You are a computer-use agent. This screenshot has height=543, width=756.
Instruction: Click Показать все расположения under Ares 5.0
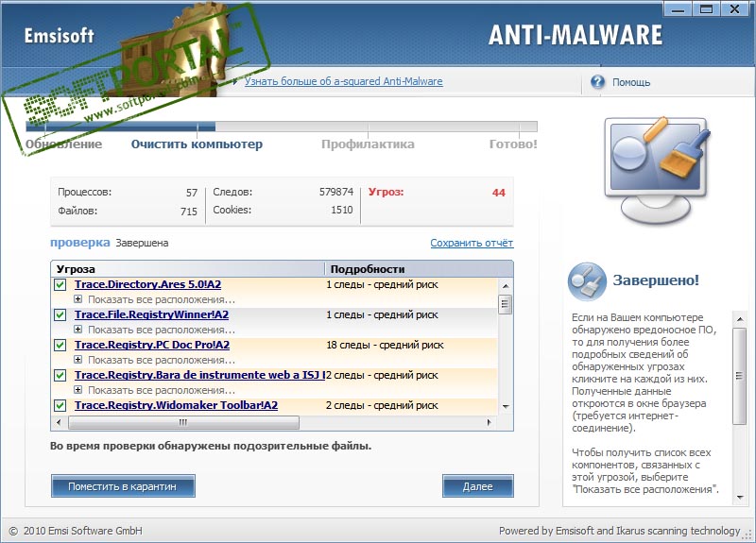click(x=162, y=299)
